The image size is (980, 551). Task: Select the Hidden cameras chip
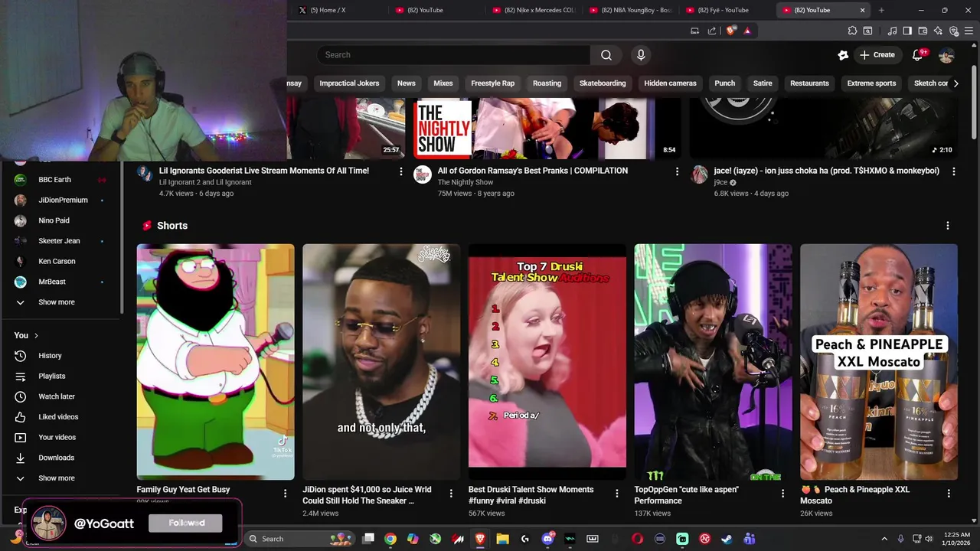(x=670, y=83)
